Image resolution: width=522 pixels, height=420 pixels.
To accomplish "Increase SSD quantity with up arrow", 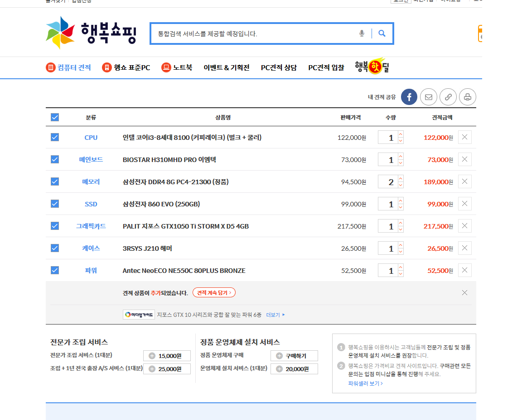I will coord(401,200).
